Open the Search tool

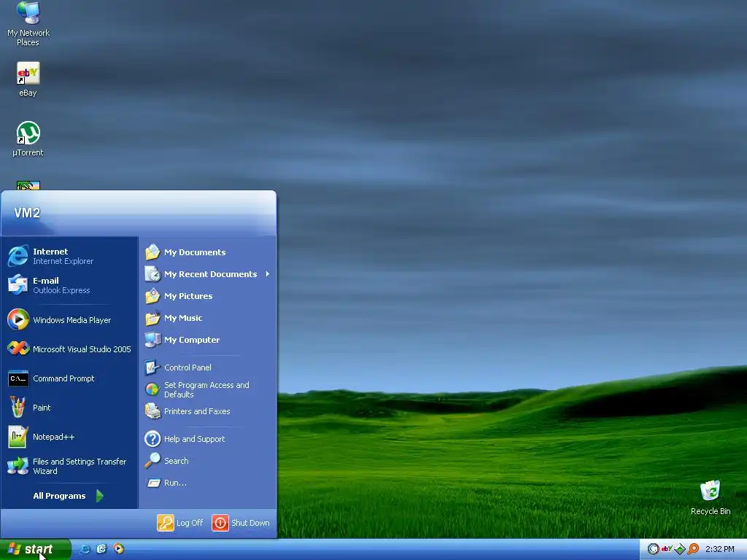click(208, 461)
